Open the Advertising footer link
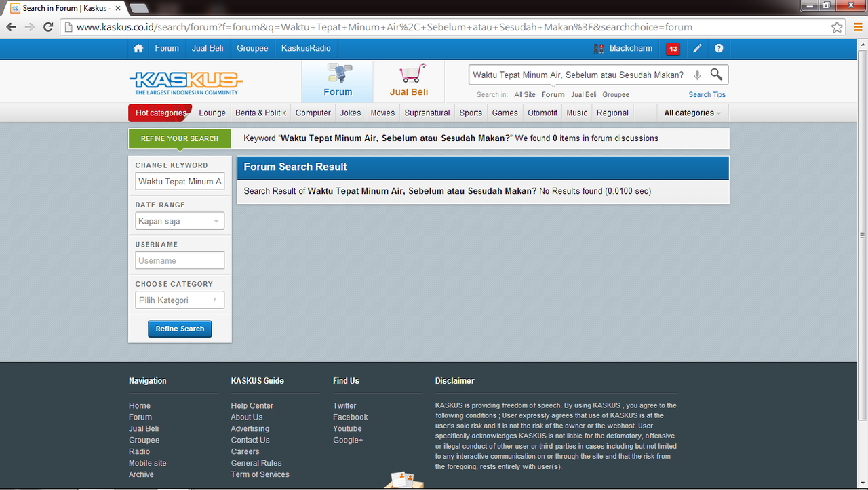Viewport: 868px width, 490px height. click(x=250, y=429)
